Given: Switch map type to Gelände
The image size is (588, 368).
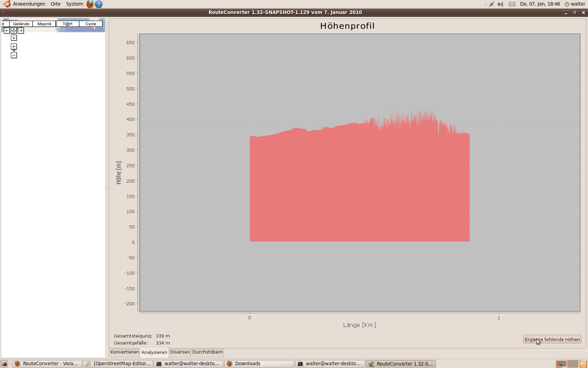Looking at the screenshot, I should (21, 24).
